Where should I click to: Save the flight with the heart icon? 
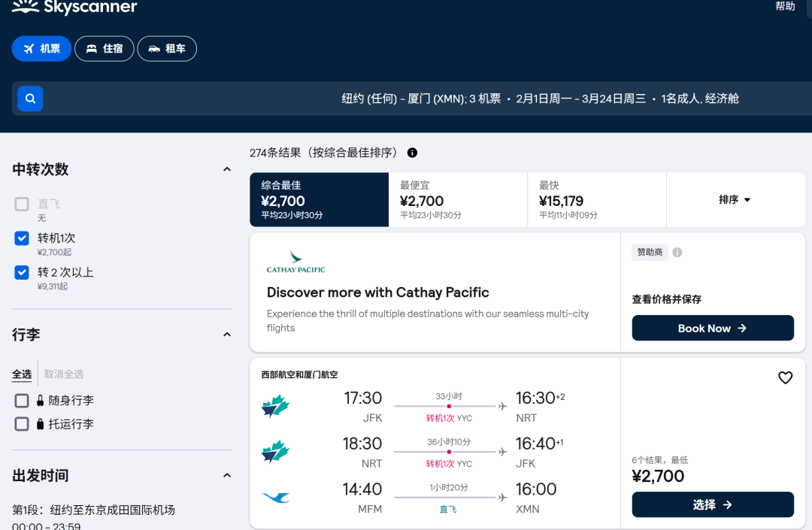[x=785, y=377]
